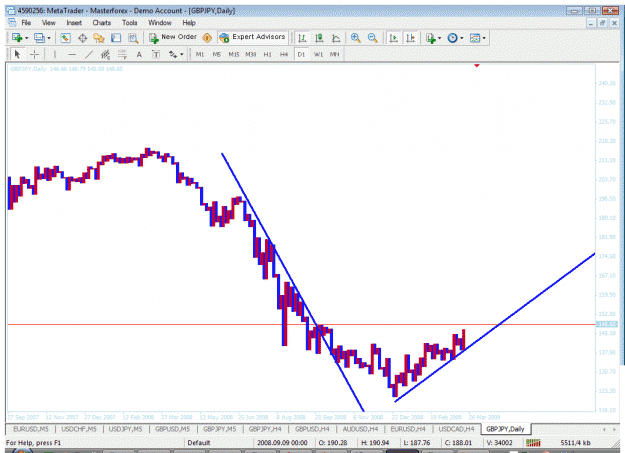Switch to M1 timeframe
The image size is (625, 453).
(x=200, y=54)
